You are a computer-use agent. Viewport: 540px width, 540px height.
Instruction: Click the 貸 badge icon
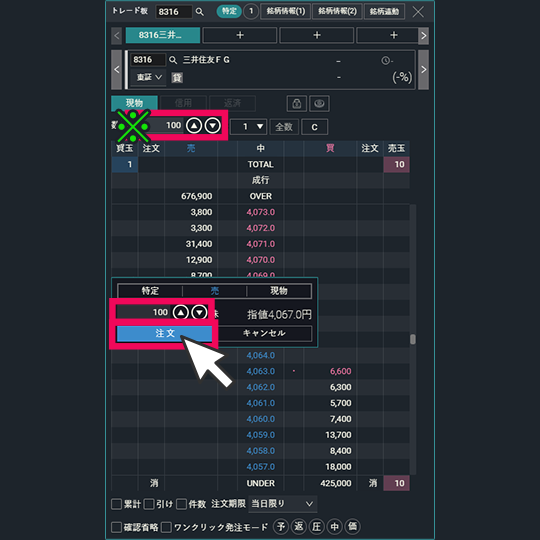[177, 77]
